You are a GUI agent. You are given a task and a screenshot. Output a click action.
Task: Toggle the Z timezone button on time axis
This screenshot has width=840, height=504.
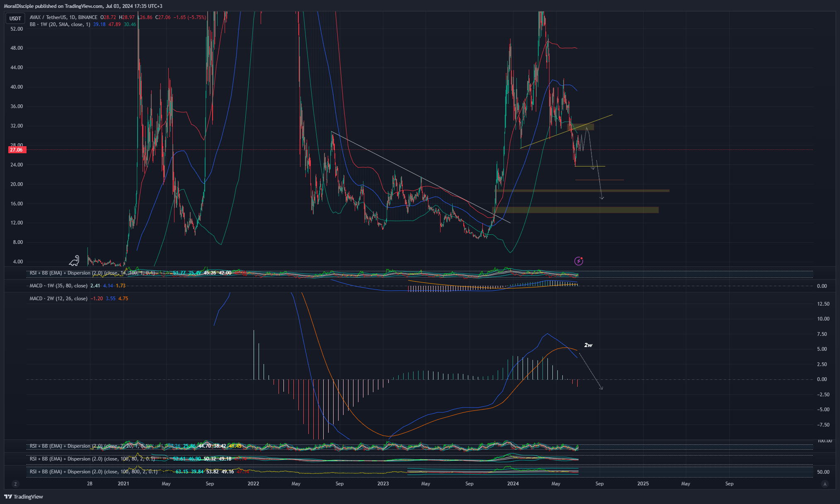tap(15, 484)
